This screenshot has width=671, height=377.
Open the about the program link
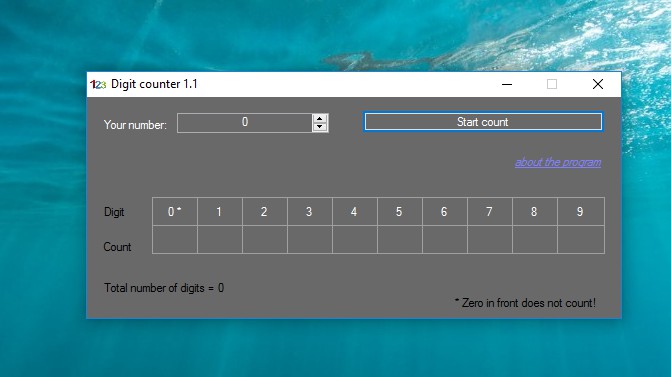tap(558, 163)
